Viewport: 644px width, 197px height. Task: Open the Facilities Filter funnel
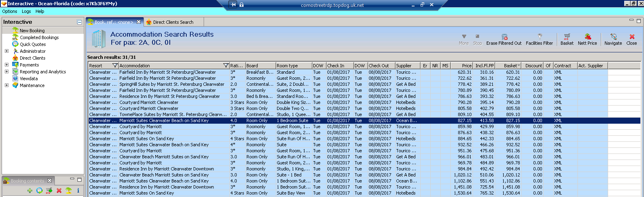[540, 37]
